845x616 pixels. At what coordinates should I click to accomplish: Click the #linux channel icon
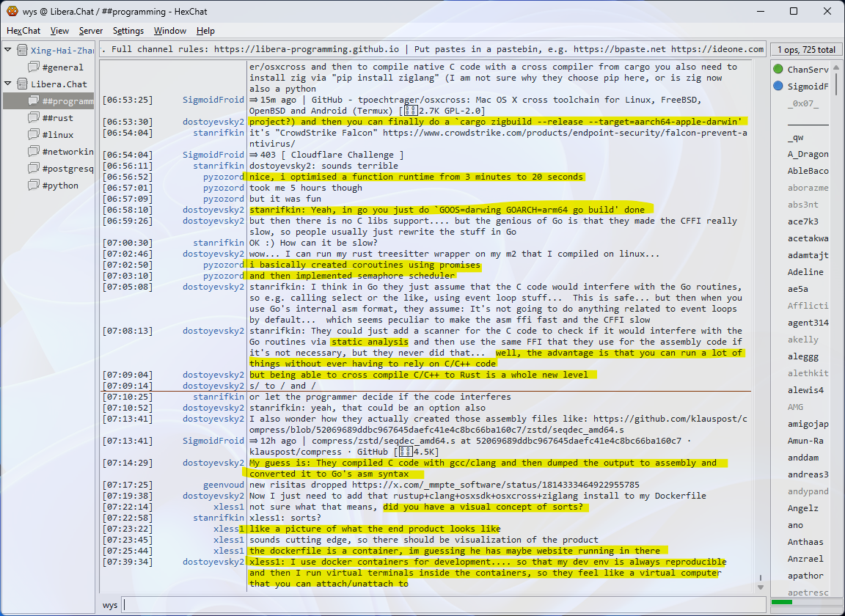(x=33, y=135)
